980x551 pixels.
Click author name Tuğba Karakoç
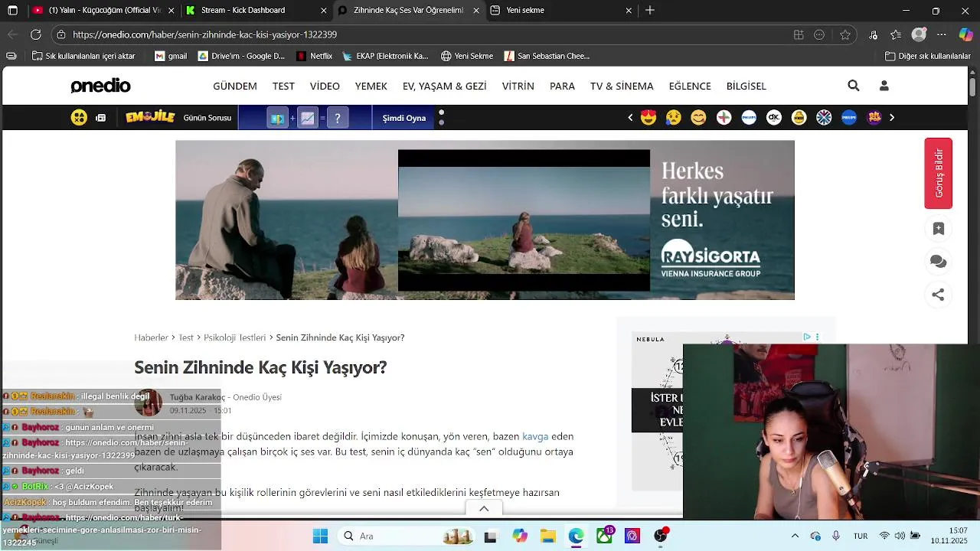pos(197,397)
